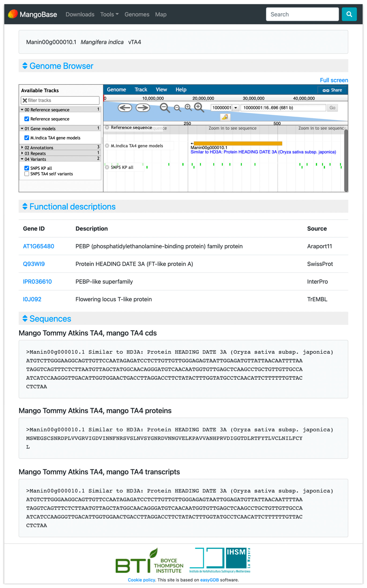Click the orange gene model bar
The height and width of the screenshot is (588, 367).
(x=238, y=143)
